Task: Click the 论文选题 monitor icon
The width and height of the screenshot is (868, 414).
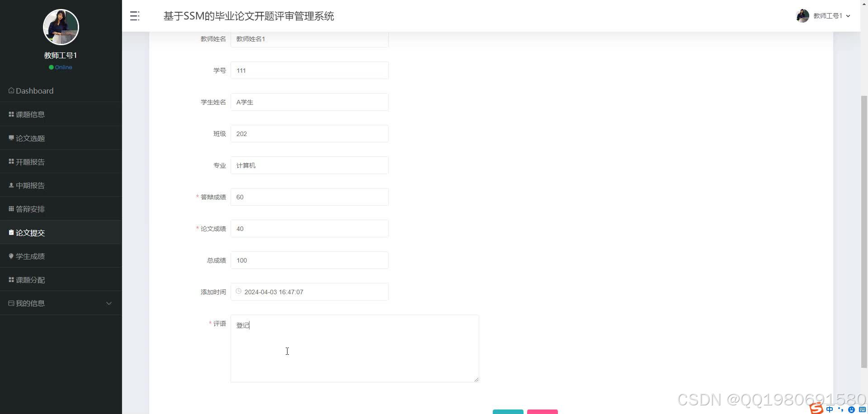Action: (11, 138)
